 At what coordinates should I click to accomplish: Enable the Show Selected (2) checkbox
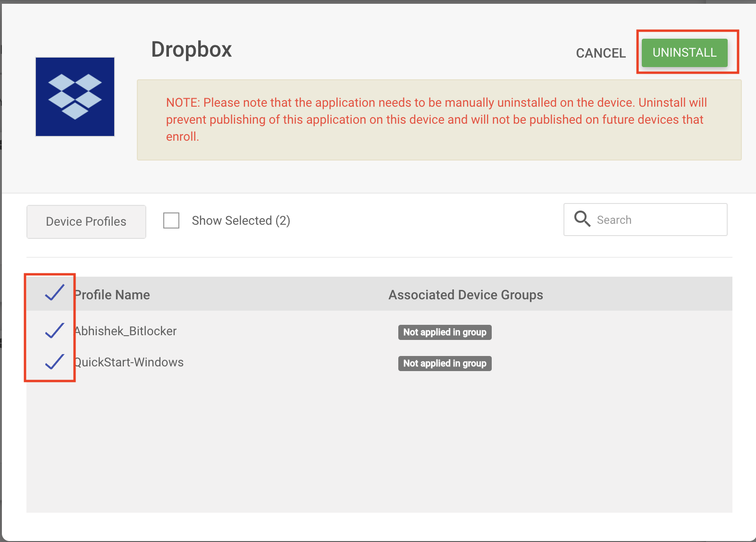[171, 220]
